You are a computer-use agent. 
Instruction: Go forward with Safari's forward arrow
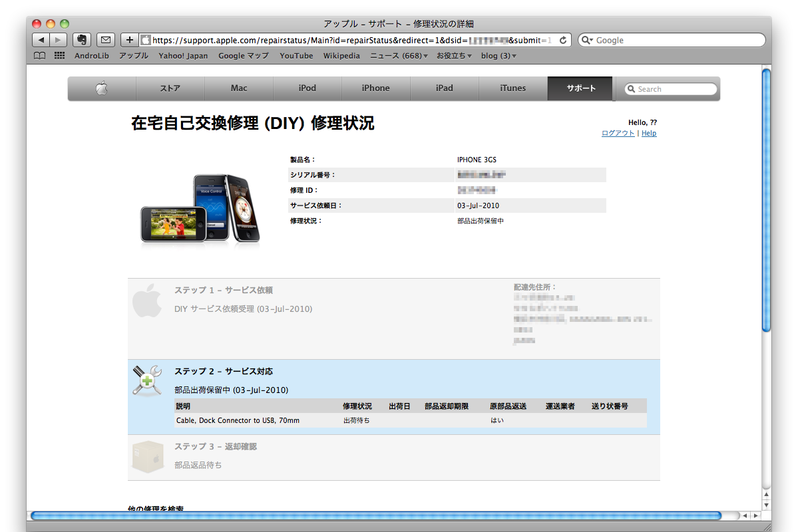[x=58, y=40]
